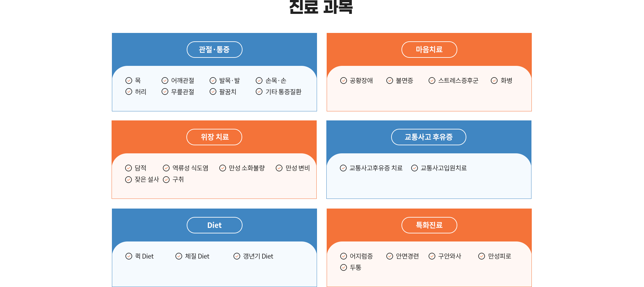
Task: Open the 관절·통증 category pill
Action: [214, 49]
